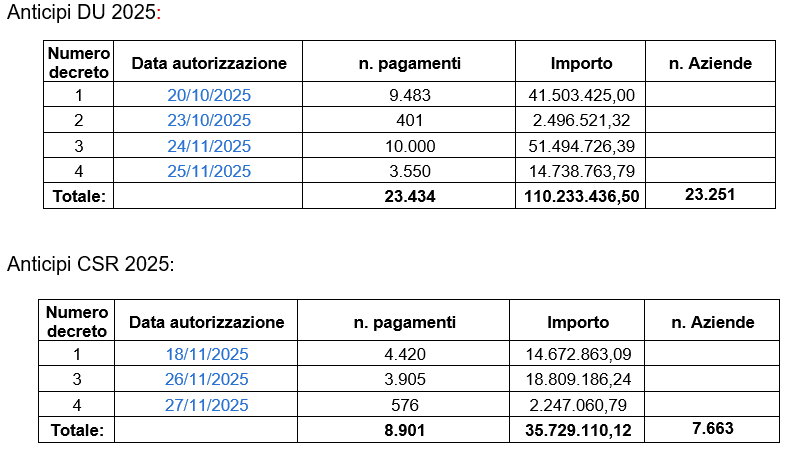Select the 41.503.425,00 importo cell

(x=582, y=95)
